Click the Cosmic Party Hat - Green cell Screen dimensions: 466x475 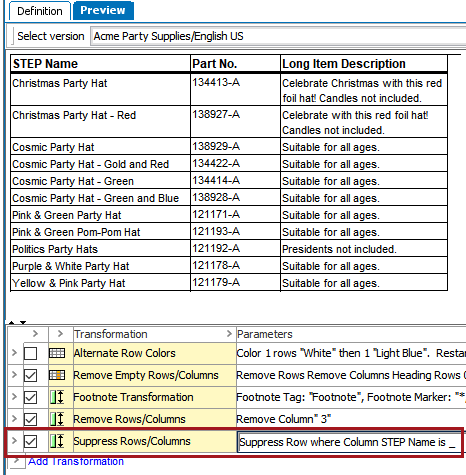pos(100,181)
